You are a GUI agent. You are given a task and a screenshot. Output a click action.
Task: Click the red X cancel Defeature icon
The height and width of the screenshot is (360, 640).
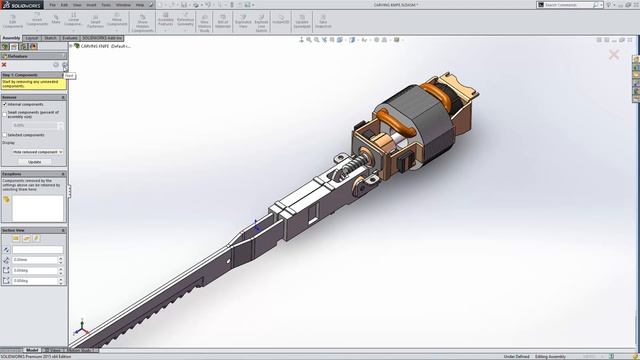[x=4, y=64]
